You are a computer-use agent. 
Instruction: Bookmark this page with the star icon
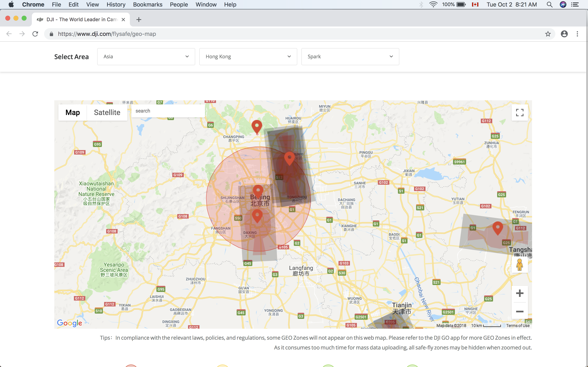click(548, 34)
